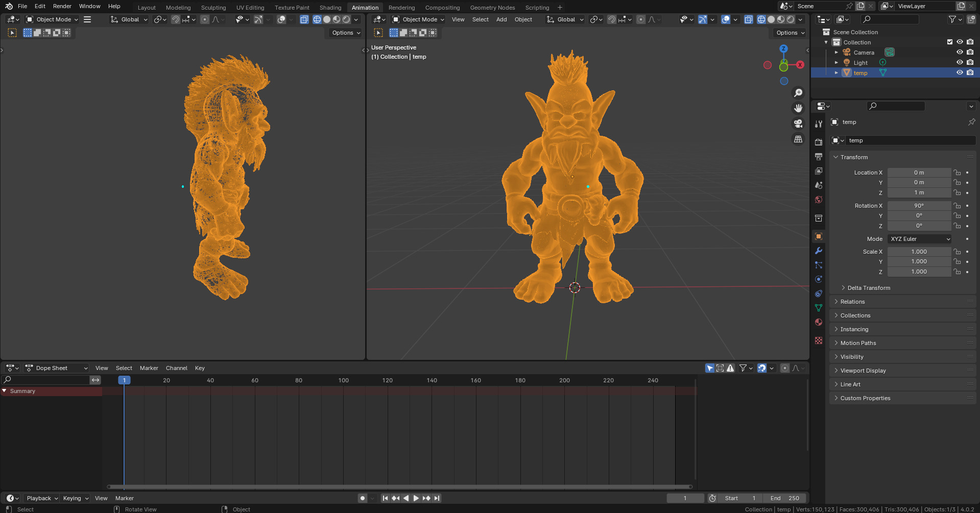980x513 pixels.
Task: Play the animation in reverse
Action: pos(406,498)
